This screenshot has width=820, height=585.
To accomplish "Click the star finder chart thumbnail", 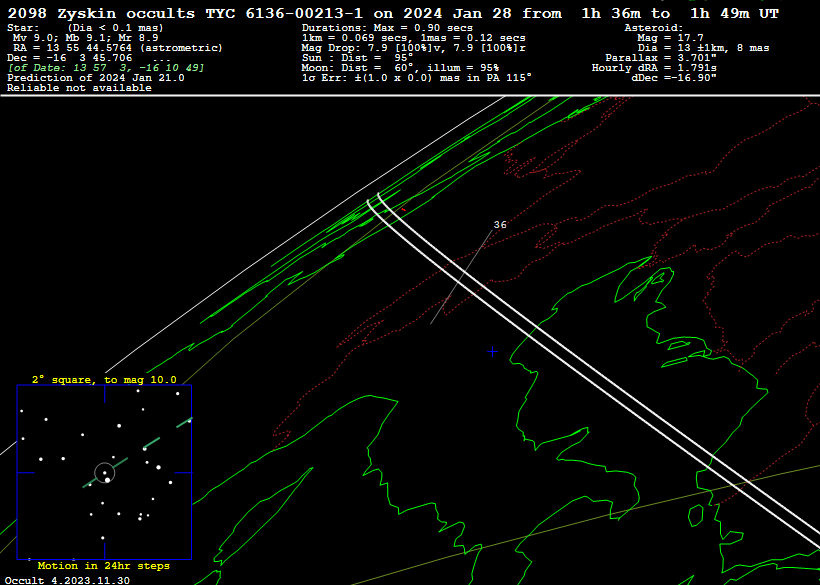I will (104, 472).
